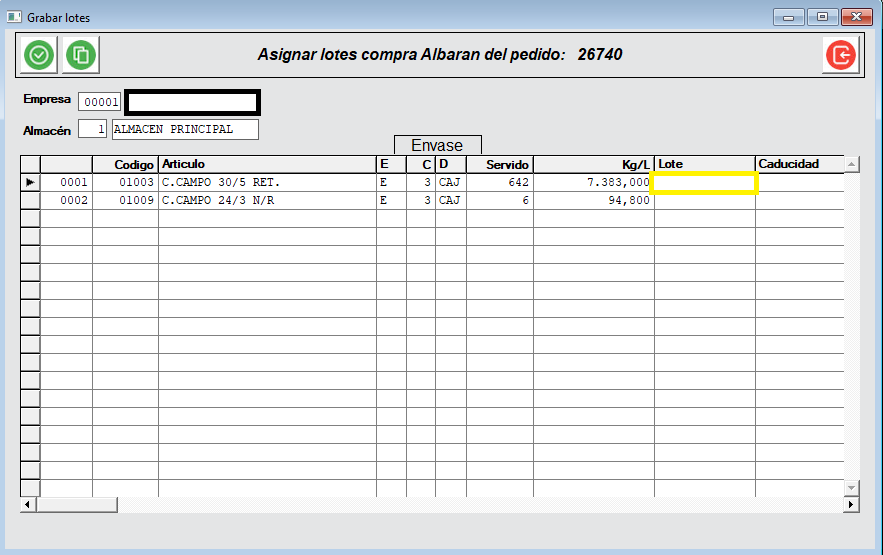
Task: Click code cell 01009
Action: click(126, 200)
